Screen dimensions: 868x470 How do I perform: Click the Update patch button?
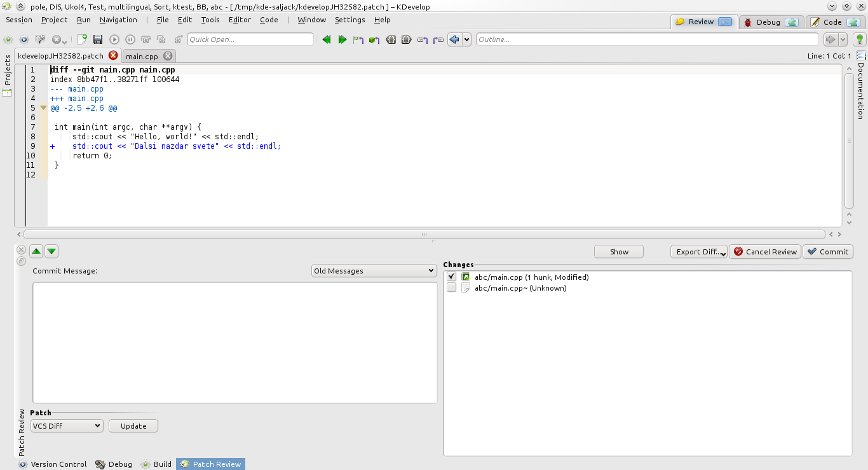pos(133,426)
